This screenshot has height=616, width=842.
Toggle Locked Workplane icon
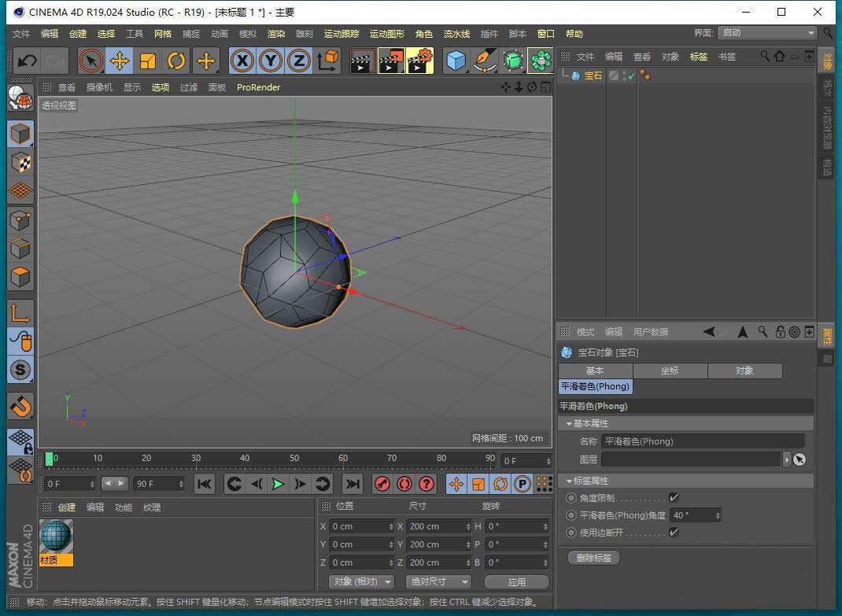point(20,441)
